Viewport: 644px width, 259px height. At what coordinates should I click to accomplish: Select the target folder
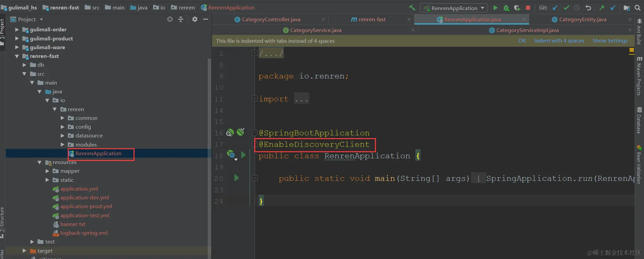(x=45, y=251)
